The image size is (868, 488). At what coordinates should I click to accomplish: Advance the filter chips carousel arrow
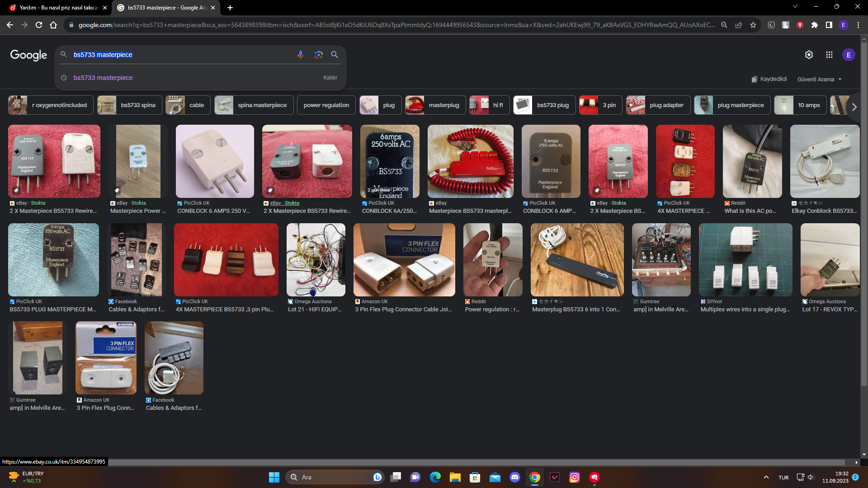pos(854,107)
